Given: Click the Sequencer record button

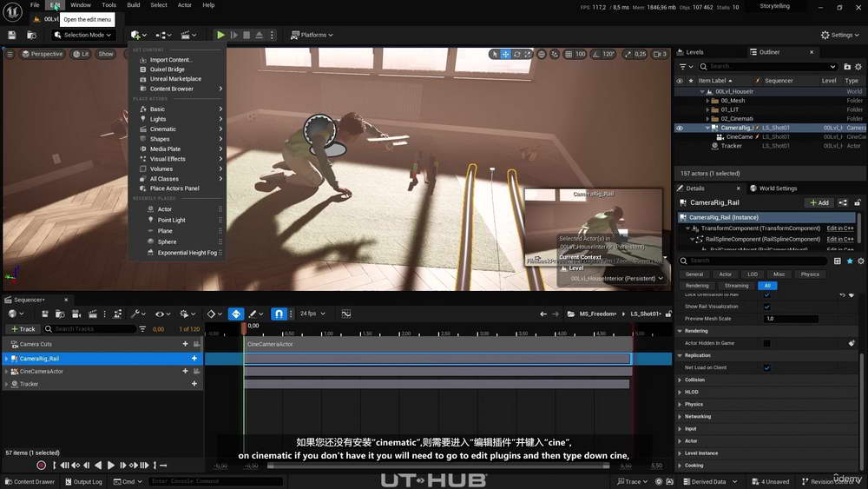Looking at the screenshot, I should coord(41,466).
